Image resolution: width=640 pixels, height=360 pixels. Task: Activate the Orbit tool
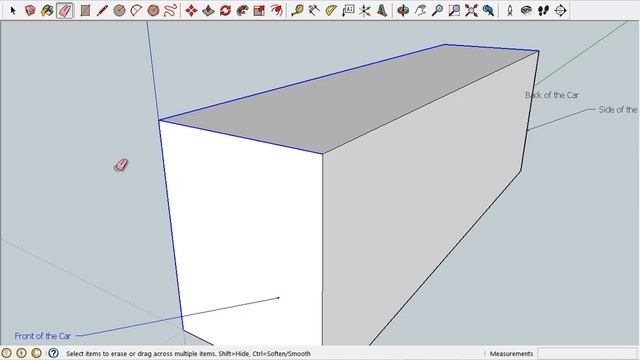tap(403, 11)
